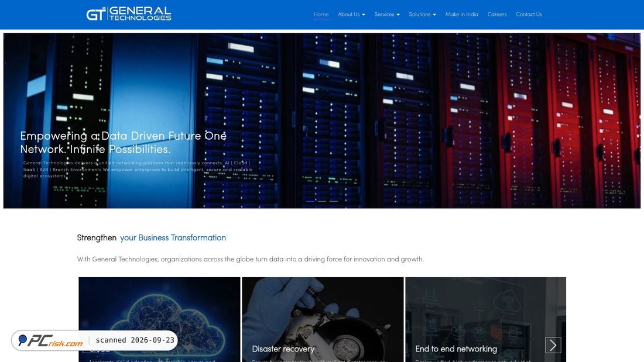Viewport: 644px width, 362px height.
Task: Expand the About Us dropdown
Action: [x=351, y=15]
